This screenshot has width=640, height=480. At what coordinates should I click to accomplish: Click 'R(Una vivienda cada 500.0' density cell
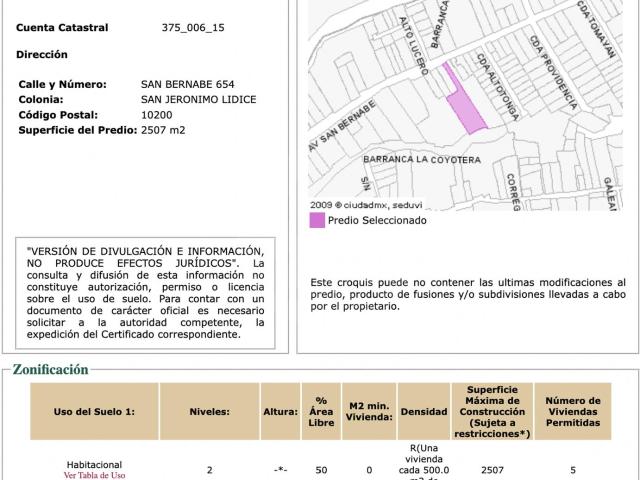click(x=424, y=461)
